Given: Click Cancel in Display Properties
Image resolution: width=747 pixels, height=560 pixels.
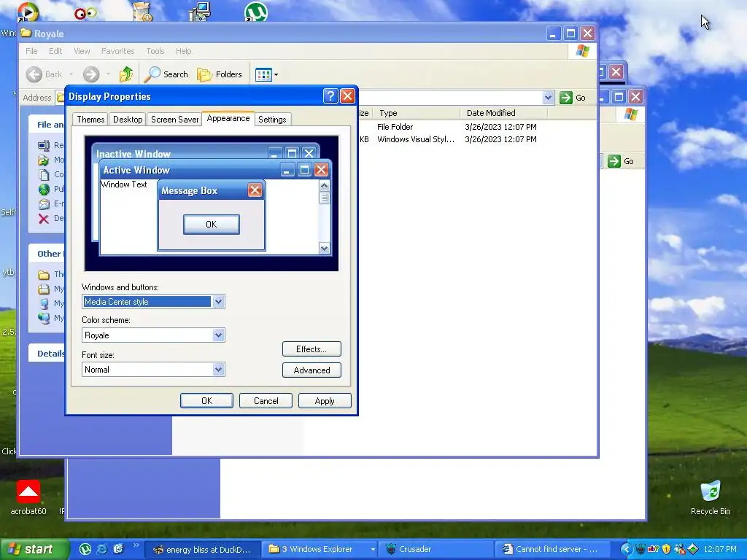Looking at the screenshot, I should (x=266, y=401).
